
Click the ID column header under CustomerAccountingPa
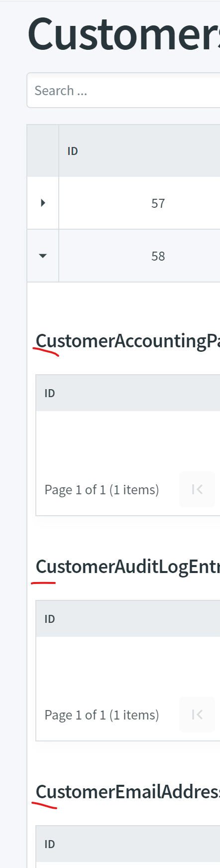[x=128, y=393]
